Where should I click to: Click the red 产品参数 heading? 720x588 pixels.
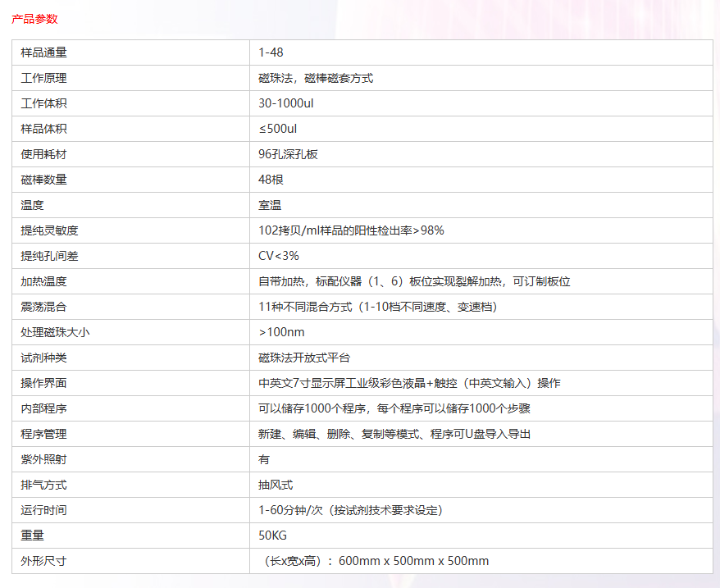tap(34, 19)
